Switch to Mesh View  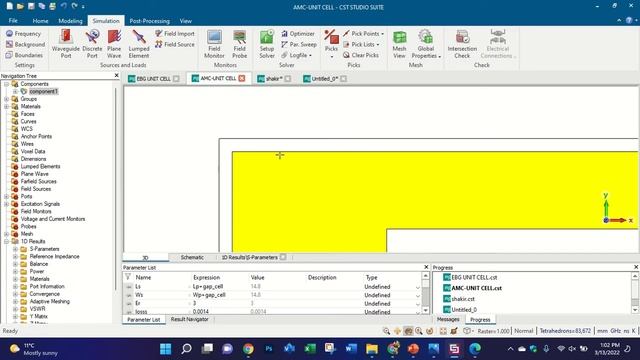[x=399, y=44]
